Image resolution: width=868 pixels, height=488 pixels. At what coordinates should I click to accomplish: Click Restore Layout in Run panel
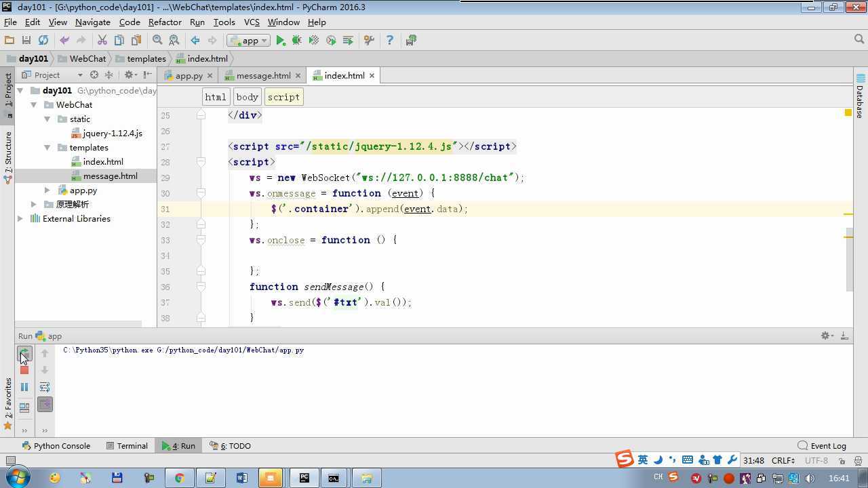point(24,408)
